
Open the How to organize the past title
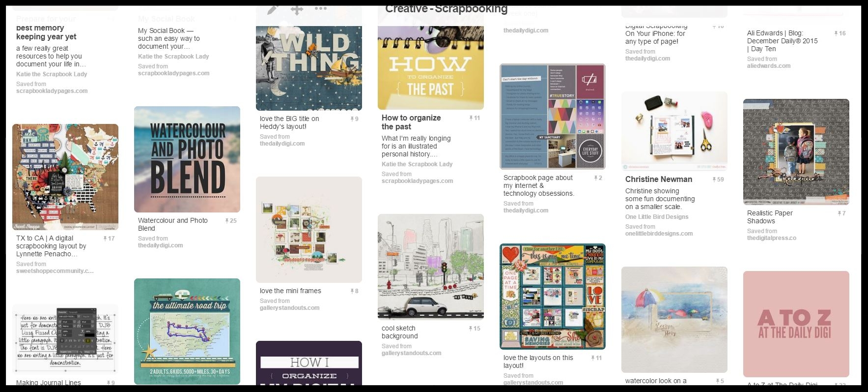pos(411,122)
